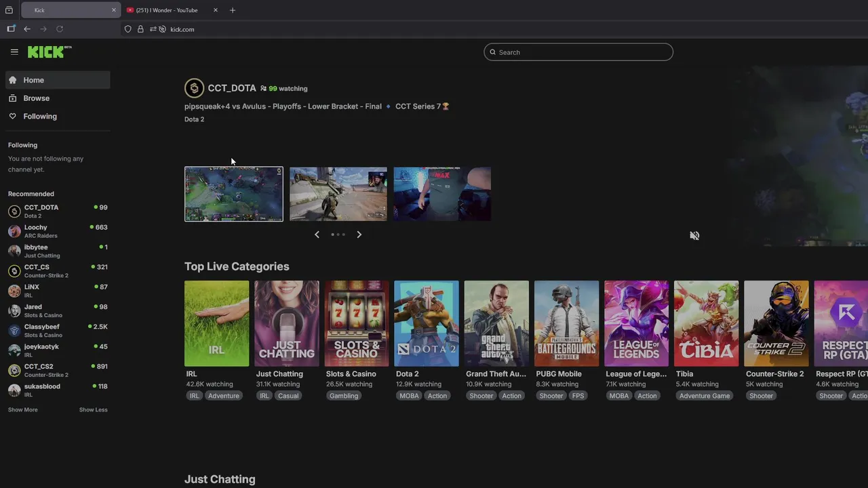
Task: Open CCT_DOTA in recommended list
Action: pos(58,211)
